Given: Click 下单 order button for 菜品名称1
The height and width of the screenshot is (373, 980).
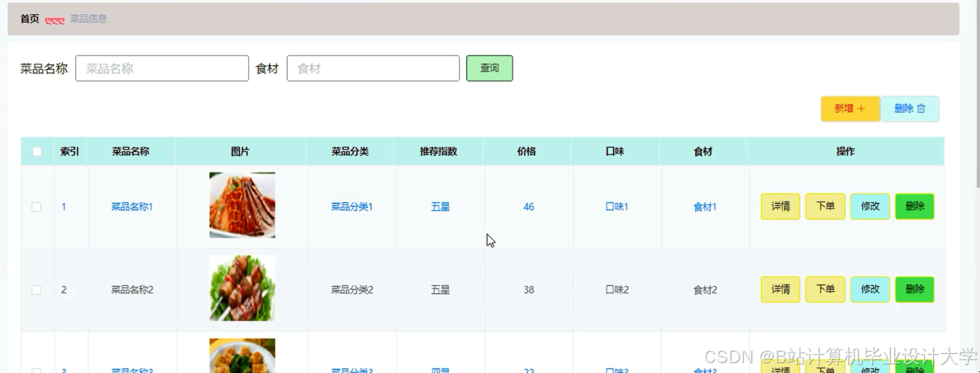Looking at the screenshot, I should point(825,207).
